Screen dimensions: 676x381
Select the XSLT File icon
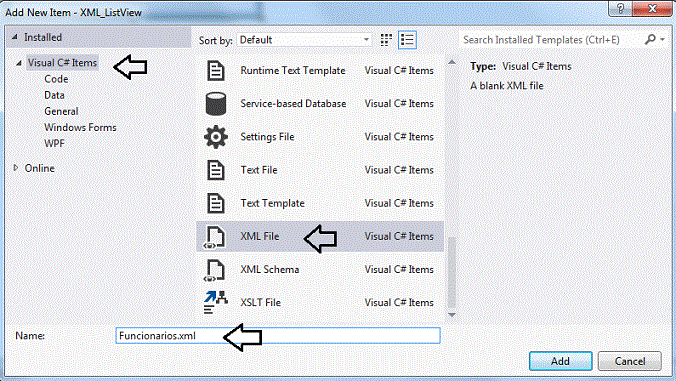pos(216,303)
